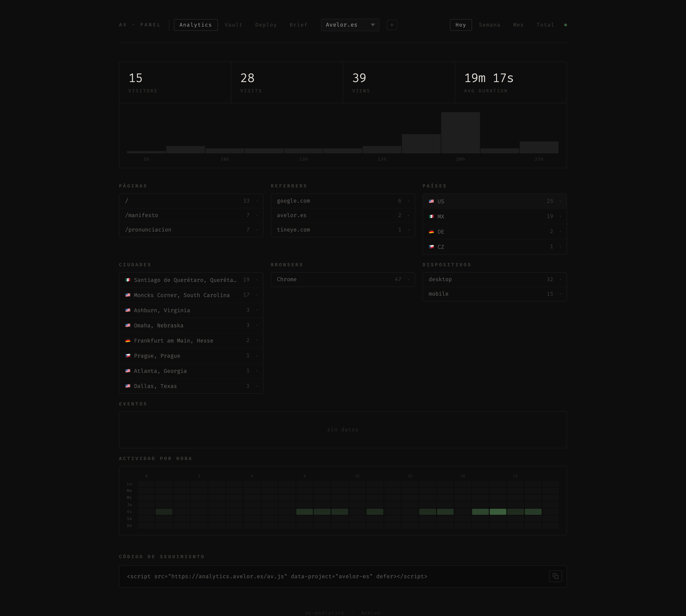Click the 22h bar in the chart
The width and height of the screenshot is (686, 616).
click(x=539, y=148)
